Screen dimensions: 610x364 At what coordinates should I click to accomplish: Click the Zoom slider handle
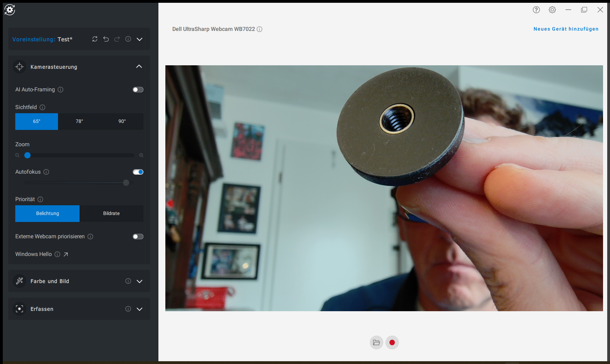[27, 155]
